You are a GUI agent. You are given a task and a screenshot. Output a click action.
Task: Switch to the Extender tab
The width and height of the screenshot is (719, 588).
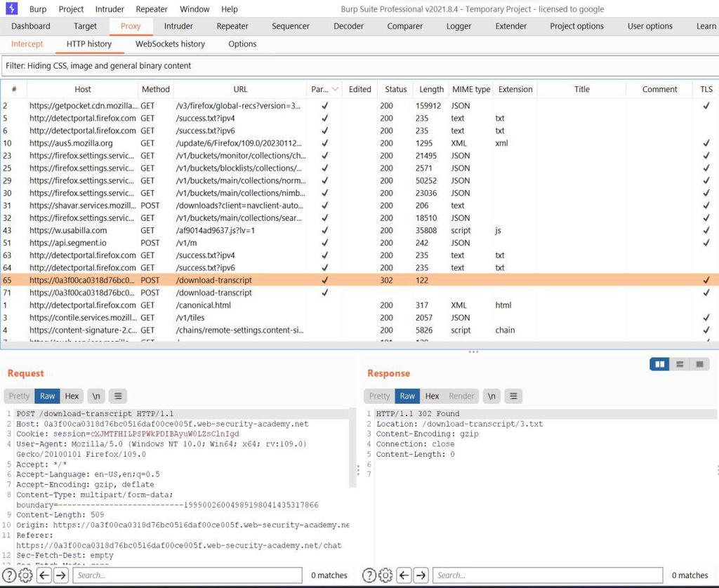(511, 26)
